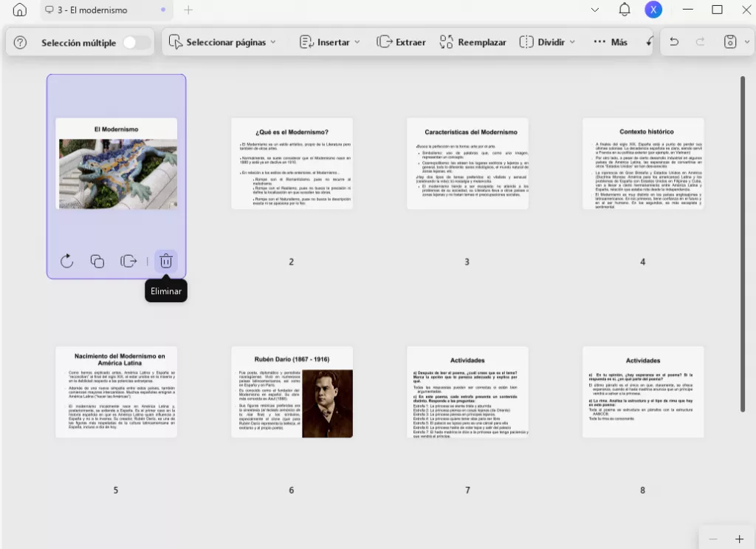Select the page 8 Actividades thumbnail
The height and width of the screenshot is (549, 756).
[643, 392]
